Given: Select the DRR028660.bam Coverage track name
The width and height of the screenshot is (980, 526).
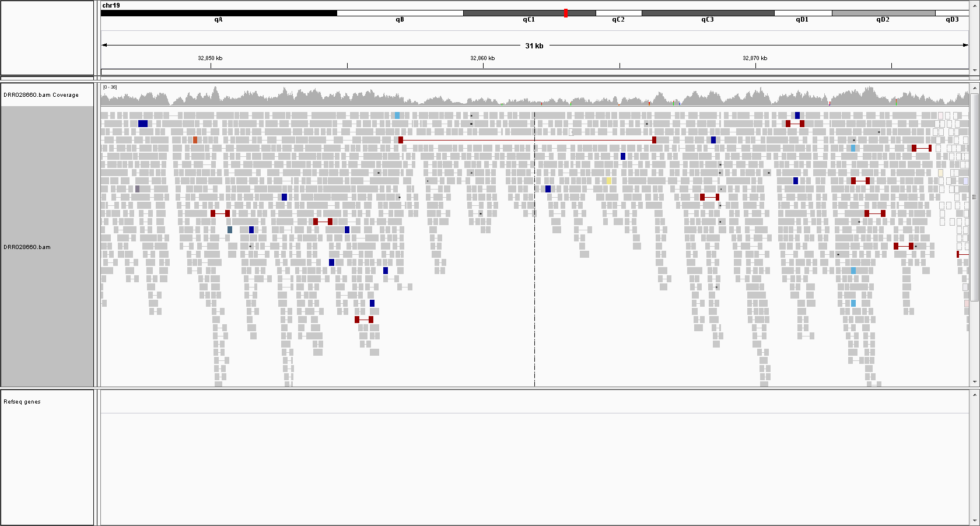Looking at the screenshot, I should tap(41, 95).
